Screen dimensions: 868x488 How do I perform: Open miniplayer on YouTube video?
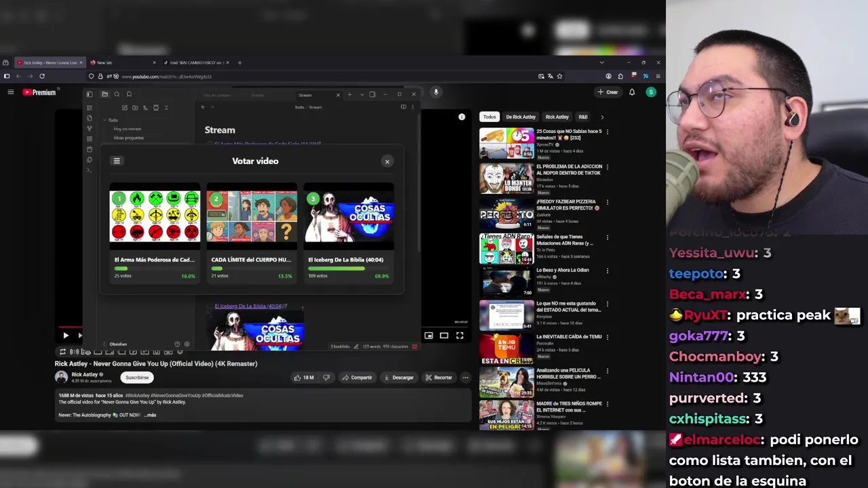click(429, 335)
